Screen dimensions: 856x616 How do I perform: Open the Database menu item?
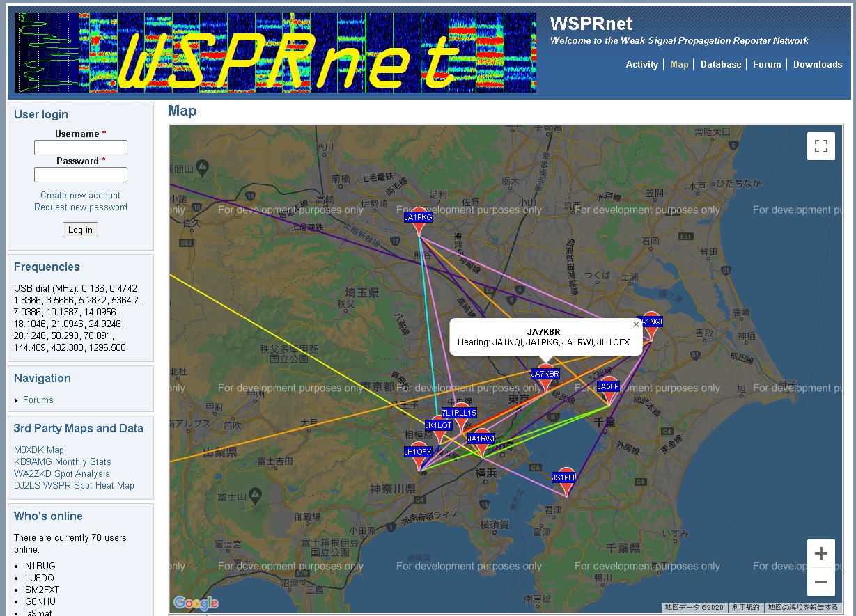click(x=721, y=64)
